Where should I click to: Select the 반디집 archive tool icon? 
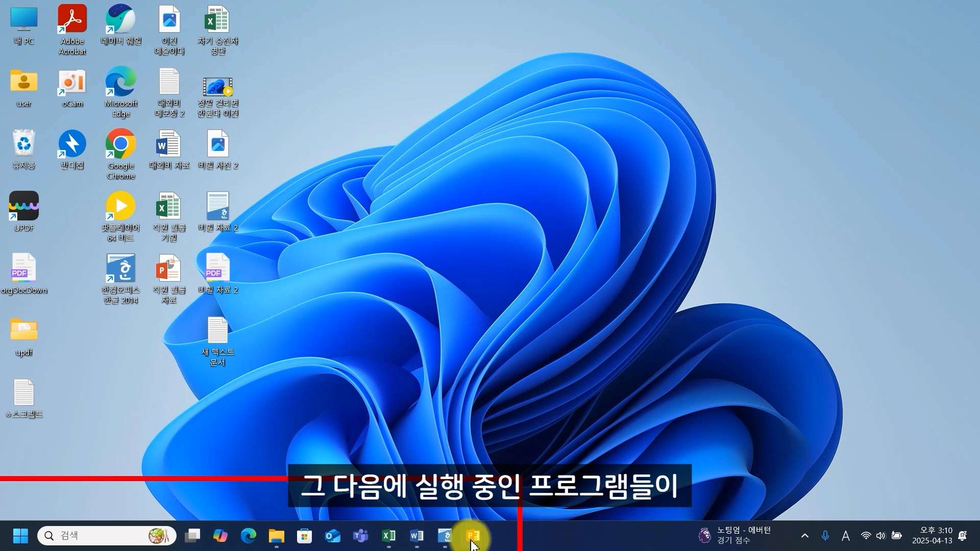click(72, 145)
